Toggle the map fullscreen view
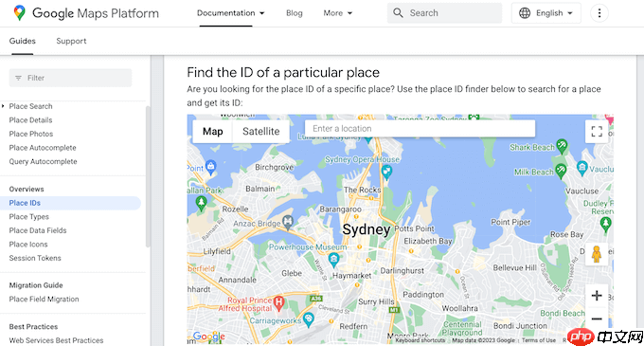 pyautogui.click(x=597, y=131)
